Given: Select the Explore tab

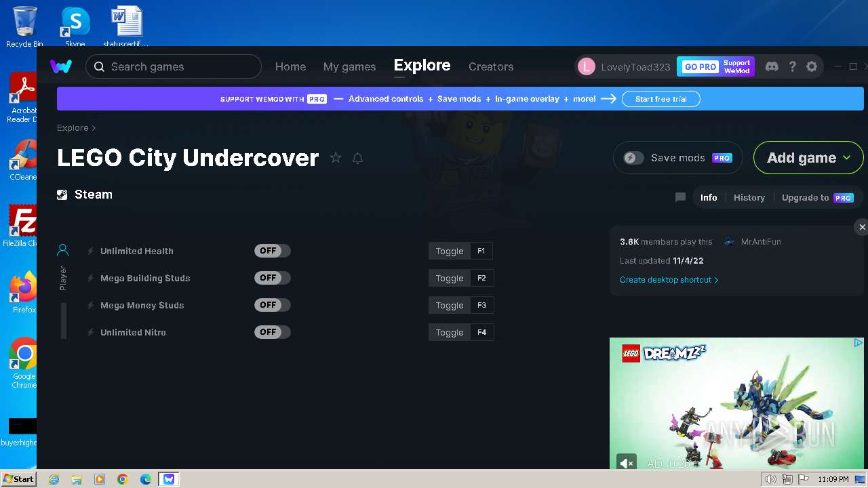Looking at the screenshot, I should pyautogui.click(x=422, y=66).
